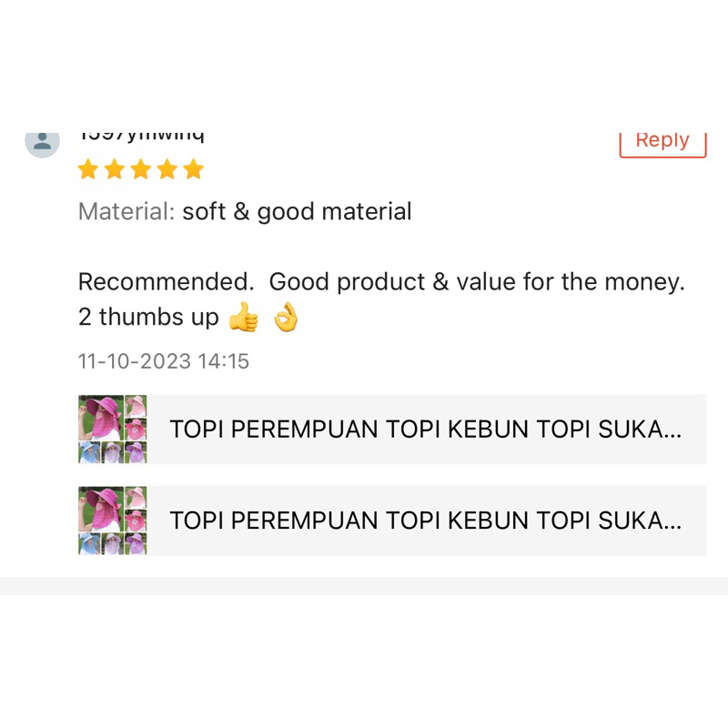
Task: Click the gray divider bar below review
Action: click(364, 586)
